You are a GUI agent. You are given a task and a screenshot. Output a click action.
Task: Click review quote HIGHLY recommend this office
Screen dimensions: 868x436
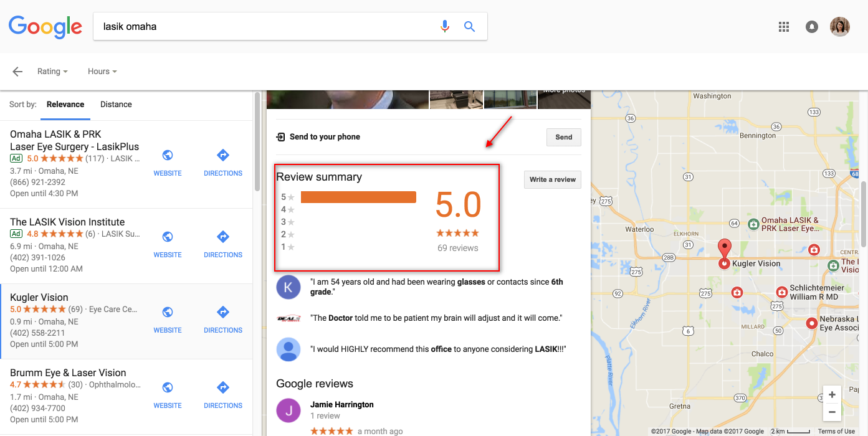(x=438, y=349)
